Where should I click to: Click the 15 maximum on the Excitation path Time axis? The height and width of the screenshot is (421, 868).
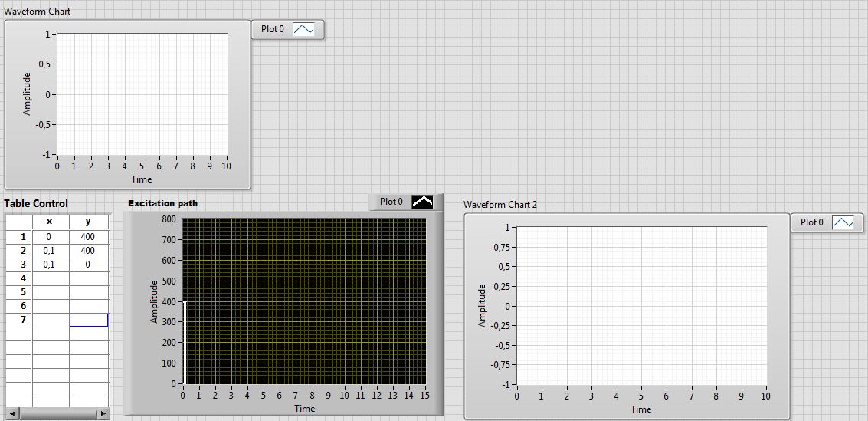coord(425,396)
